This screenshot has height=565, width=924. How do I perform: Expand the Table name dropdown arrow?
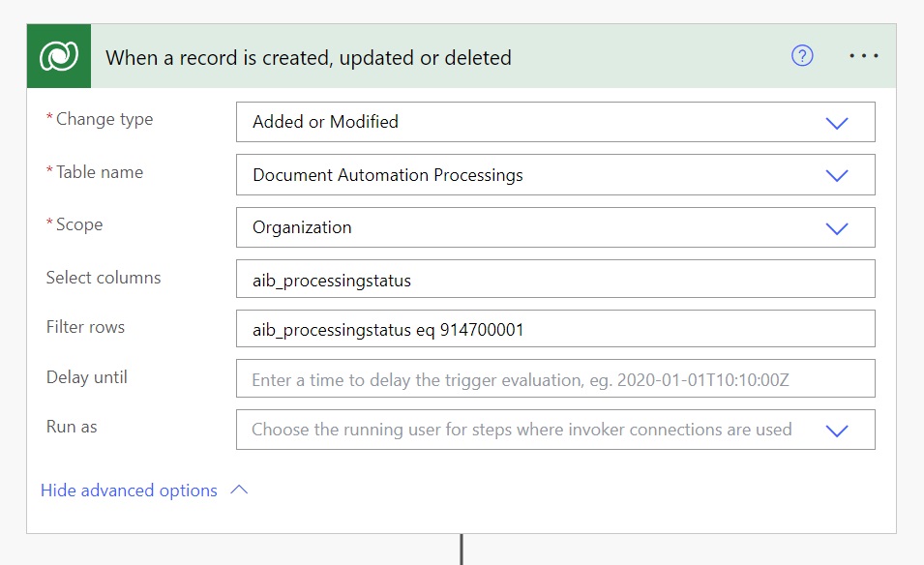[x=837, y=175]
